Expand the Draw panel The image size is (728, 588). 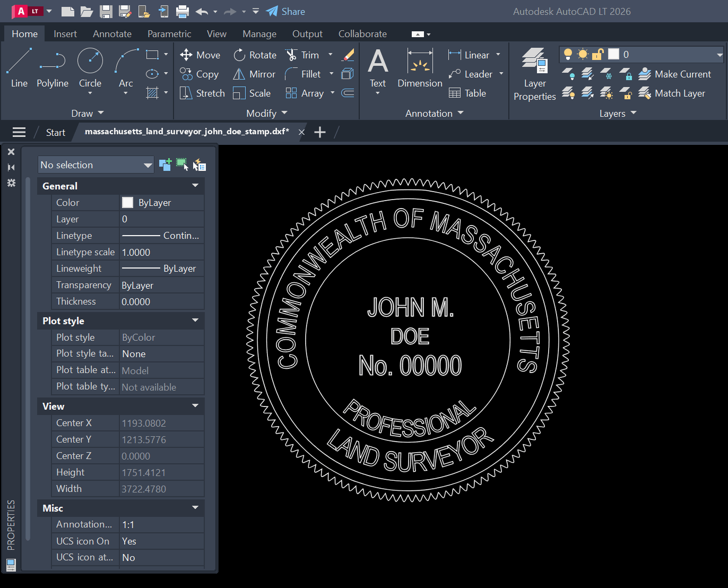[88, 113]
